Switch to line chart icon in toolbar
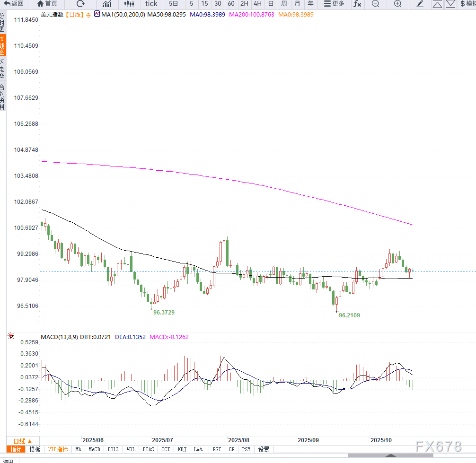Screen dimensions: 476x463 [107, 4]
